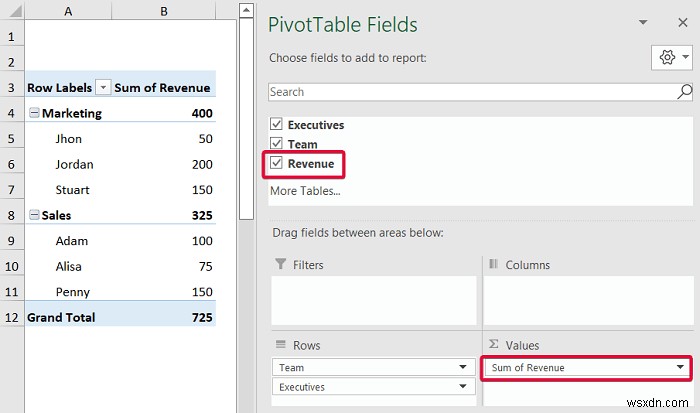Click the More Tables link

[x=305, y=191]
